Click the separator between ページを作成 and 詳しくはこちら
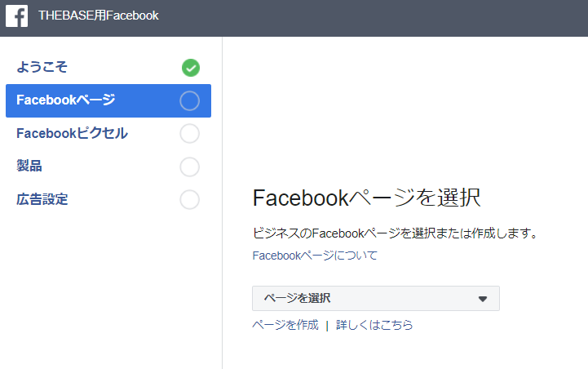 (x=327, y=326)
